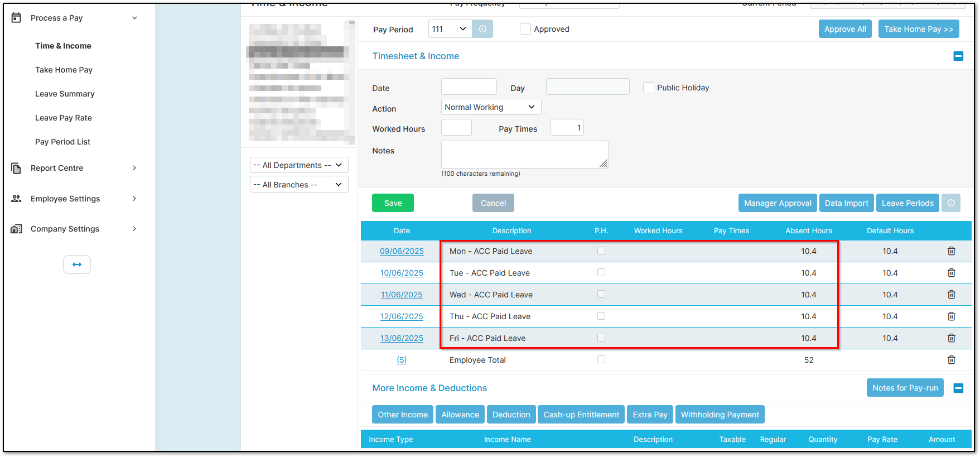Open the All Branches dropdown
The height and width of the screenshot is (457, 980).
click(299, 185)
